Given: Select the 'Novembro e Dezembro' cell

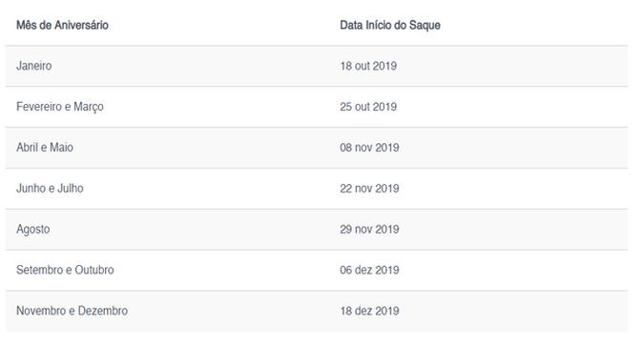Looking at the screenshot, I should (72, 311).
